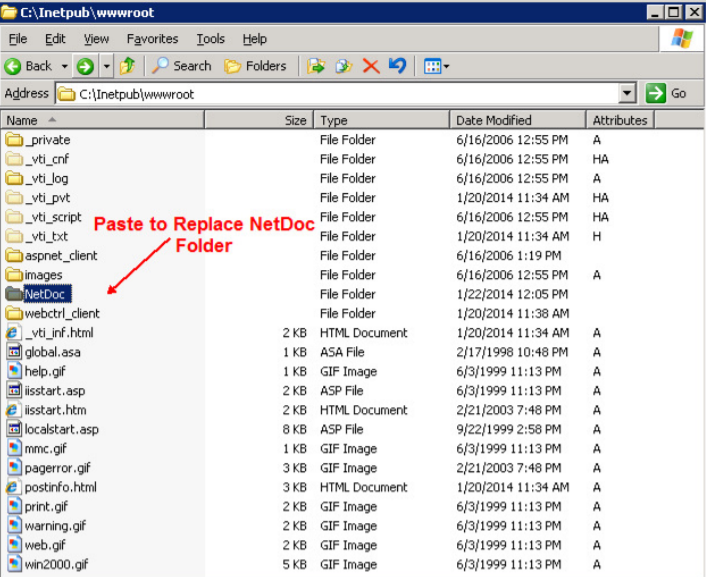Open the Help menu

255,39
